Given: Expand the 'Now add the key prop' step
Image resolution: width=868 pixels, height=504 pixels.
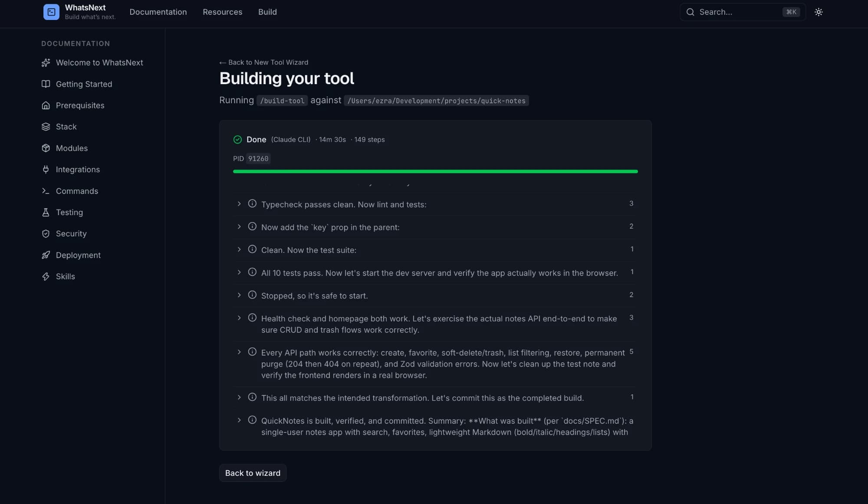Looking at the screenshot, I should [x=239, y=227].
